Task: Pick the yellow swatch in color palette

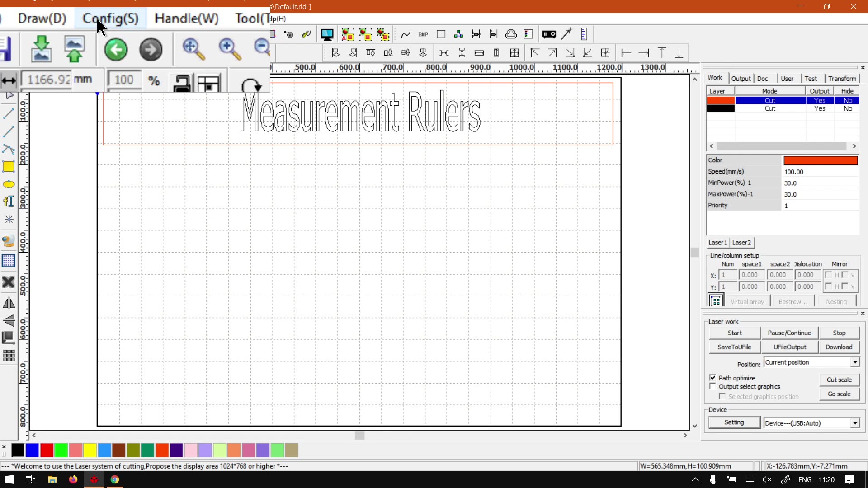Action: (90, 450)
